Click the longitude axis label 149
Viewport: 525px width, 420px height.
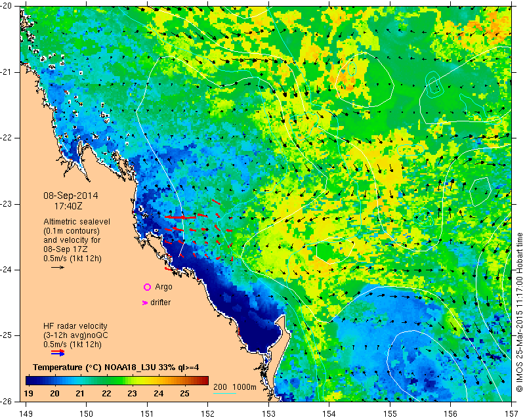coord(26,414)
